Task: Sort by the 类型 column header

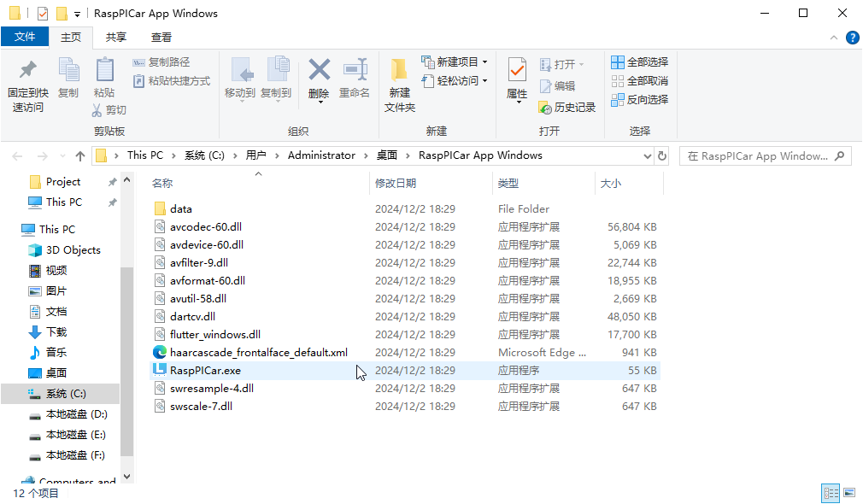Action: coord(543,183)
